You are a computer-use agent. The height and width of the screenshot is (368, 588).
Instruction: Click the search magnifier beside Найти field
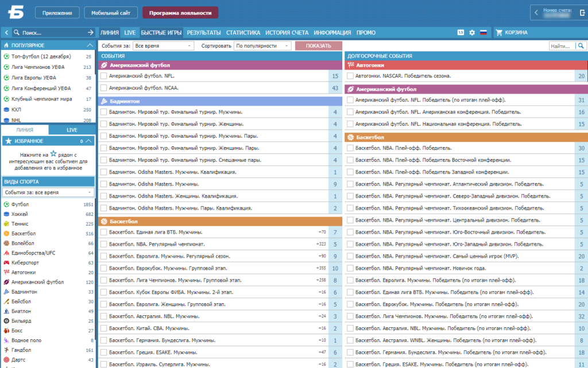(x=581, y=46)
